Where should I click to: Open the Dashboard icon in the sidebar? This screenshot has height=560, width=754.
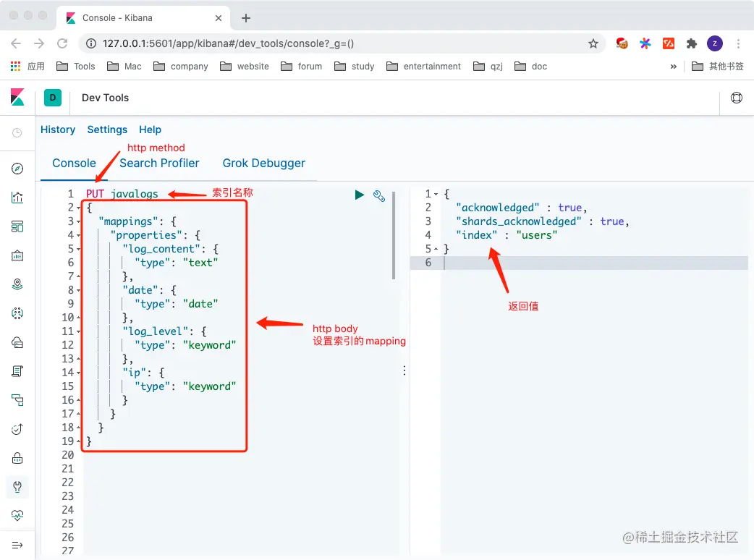click(17, 226)
